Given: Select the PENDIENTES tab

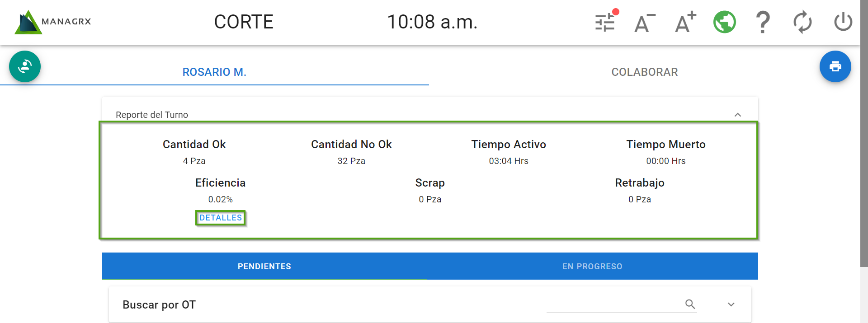Looking at the screenshot, I should pos(264,267).
